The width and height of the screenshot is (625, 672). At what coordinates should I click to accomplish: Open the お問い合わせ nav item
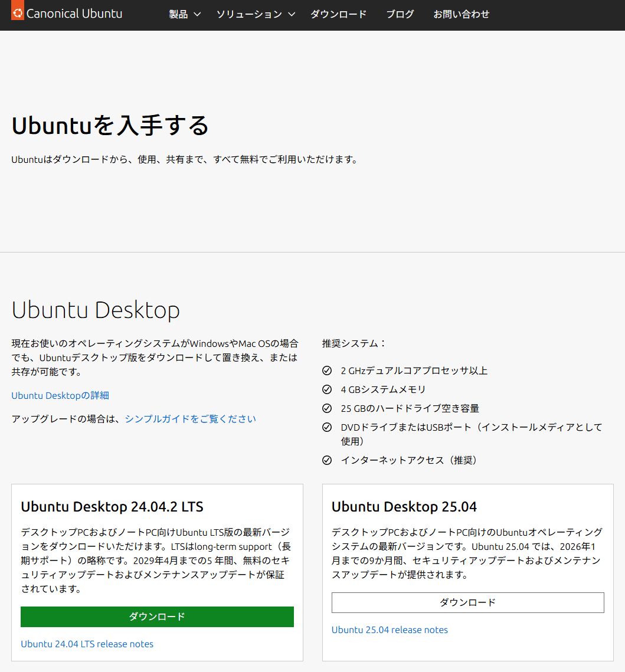click(462, 14)
